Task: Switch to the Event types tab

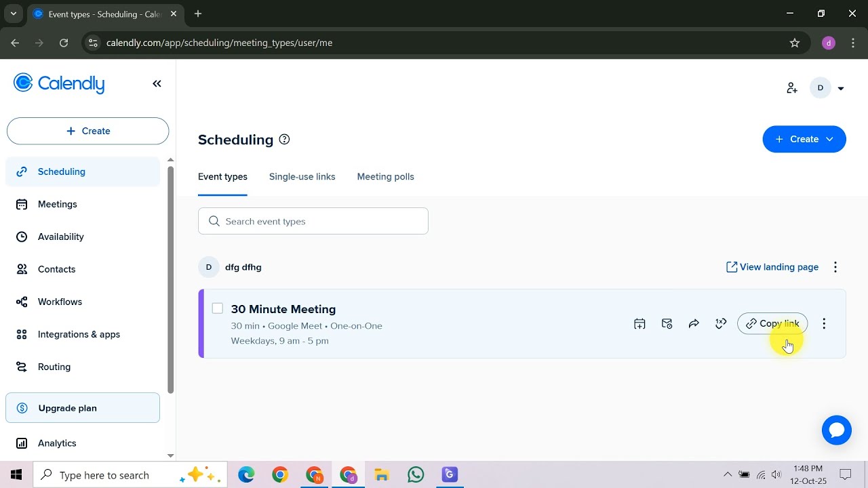Action: coord(222,177)
